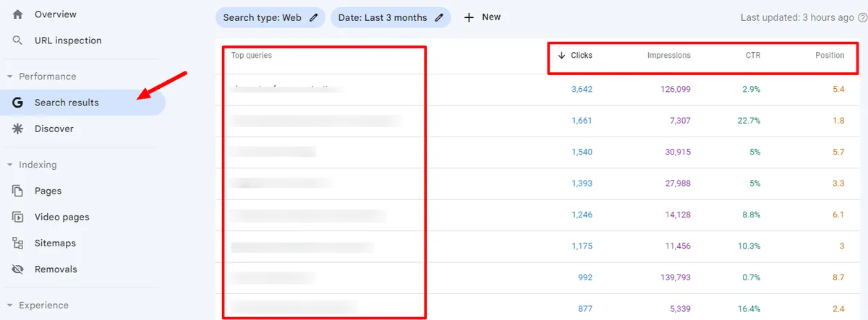Select the 1,393 clicks cell

pyautogui.click(x=582, y=183)
